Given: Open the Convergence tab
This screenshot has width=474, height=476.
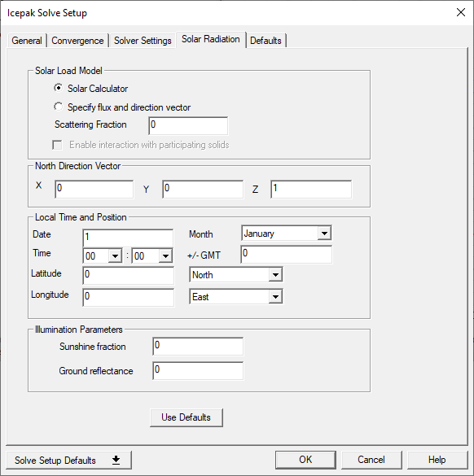Looking at the screenshot, I should pos(78,41).
